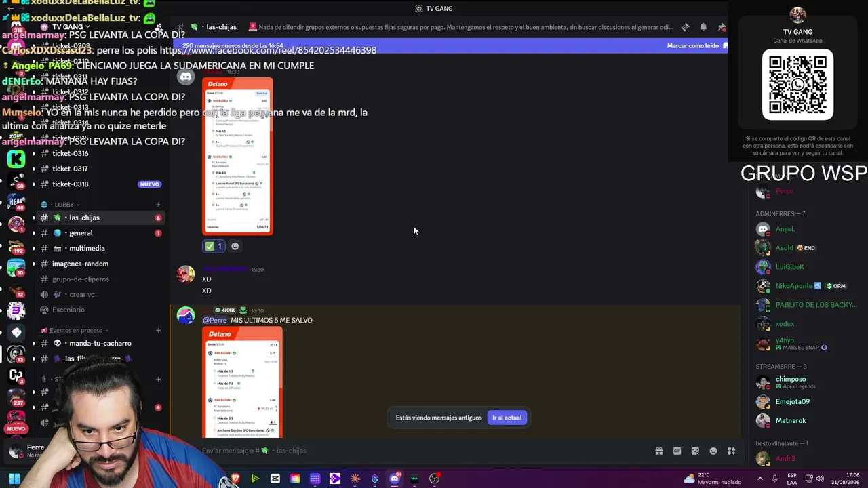Open TV GANG server dropdown menu

click(x=71, y=27)
